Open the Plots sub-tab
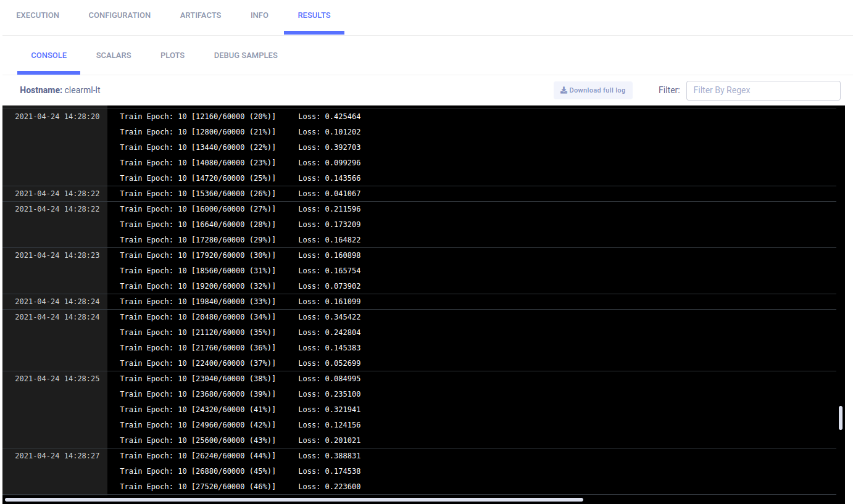Image resolution: width=853 pixels, height=504 pixels. [172, 56]
